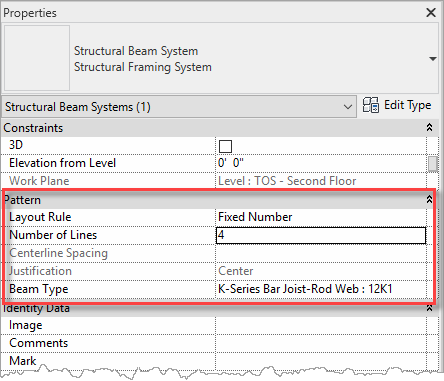Click the type preview thumbnail
Image resolution: width=444 pixels, height=381 pixels.
pos(37,58)
